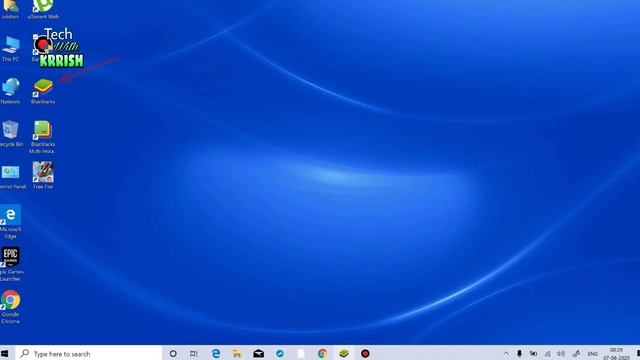Open Google Chrome desktop shortcut
The image size is (640, 360).
(11, 307)
